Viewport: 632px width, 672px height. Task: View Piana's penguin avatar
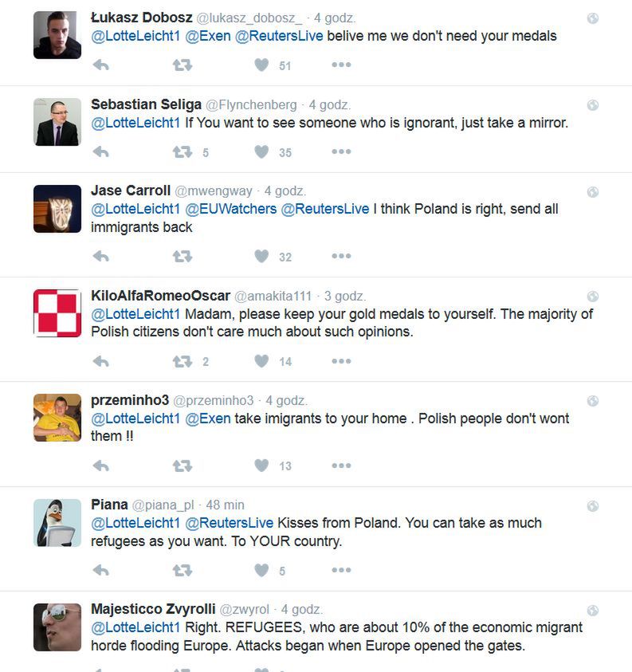pyautogui.click(x=57, y=523)
